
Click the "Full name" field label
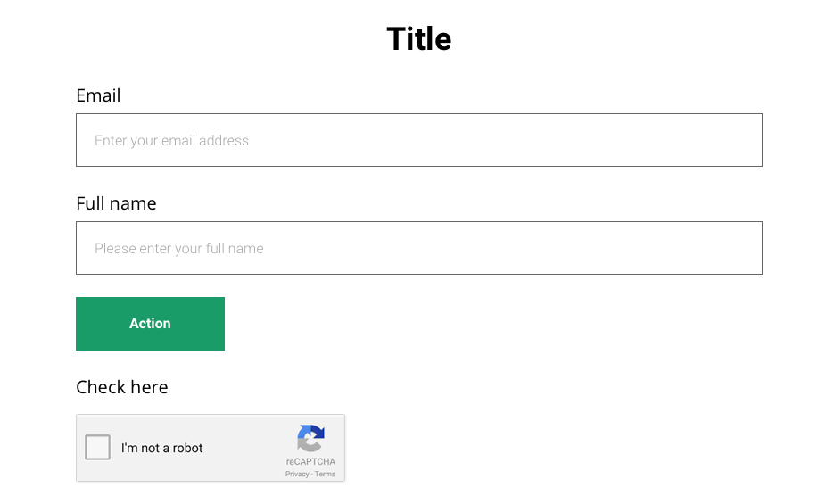click(116, 203)
